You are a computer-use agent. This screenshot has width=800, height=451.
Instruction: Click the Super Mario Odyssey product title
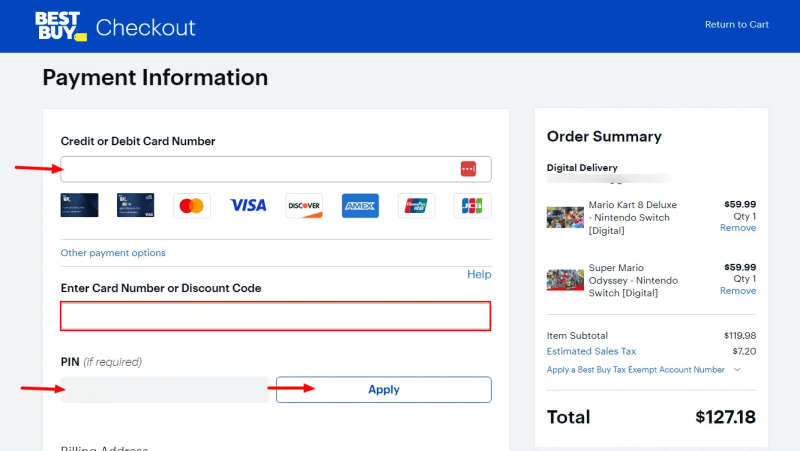633,281
